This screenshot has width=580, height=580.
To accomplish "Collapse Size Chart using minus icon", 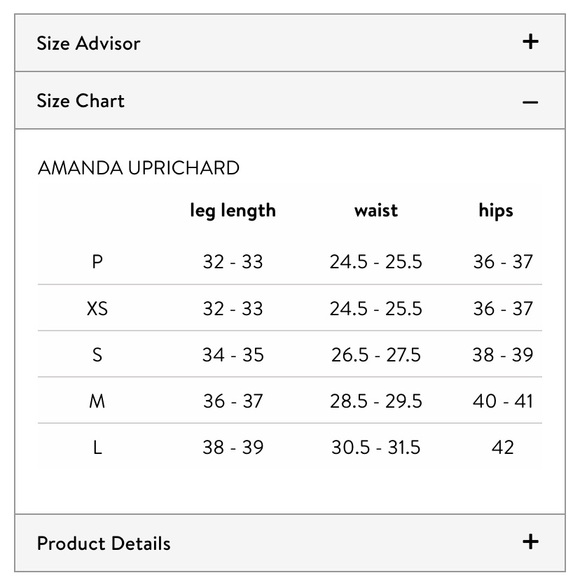I will 530,102.
